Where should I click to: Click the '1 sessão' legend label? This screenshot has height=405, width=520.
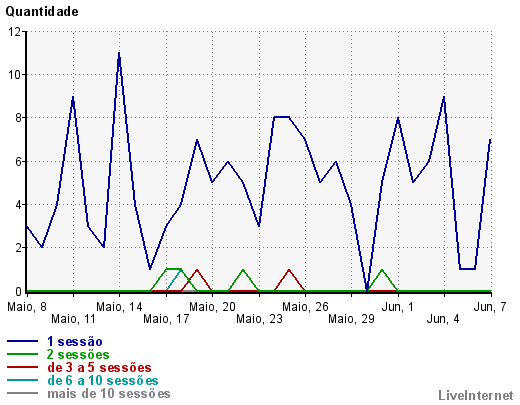coord(75,342)
